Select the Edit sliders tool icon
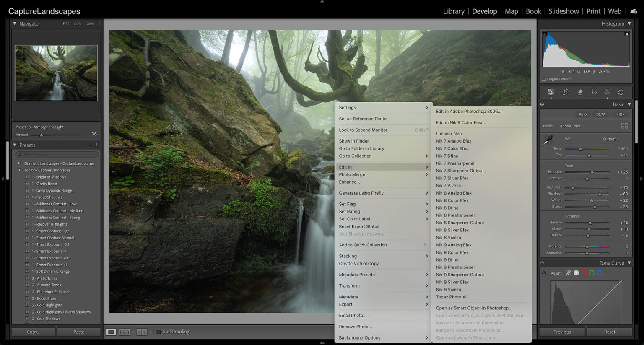 (x=551, y=92)
